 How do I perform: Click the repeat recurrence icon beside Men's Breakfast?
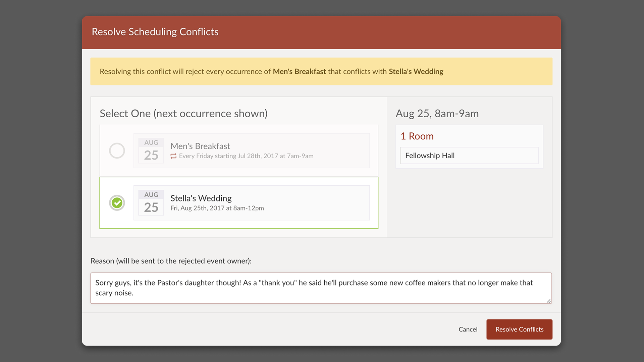(x=173, y=156)
